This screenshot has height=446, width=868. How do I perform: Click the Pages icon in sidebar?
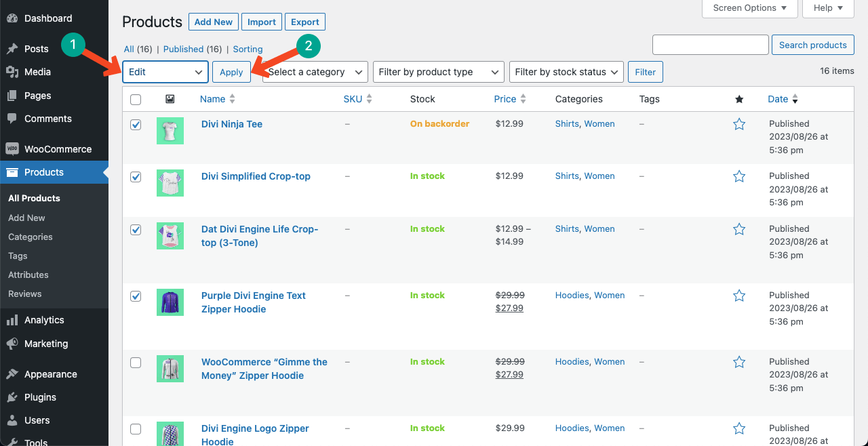[x=12, y=96]
